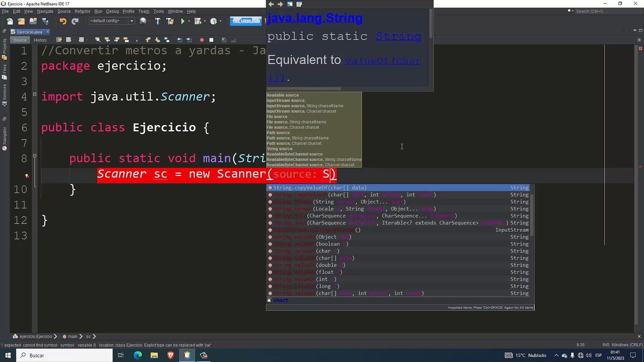
Task: Click the Clean and Build icon
Action: (x=170, y=21)
